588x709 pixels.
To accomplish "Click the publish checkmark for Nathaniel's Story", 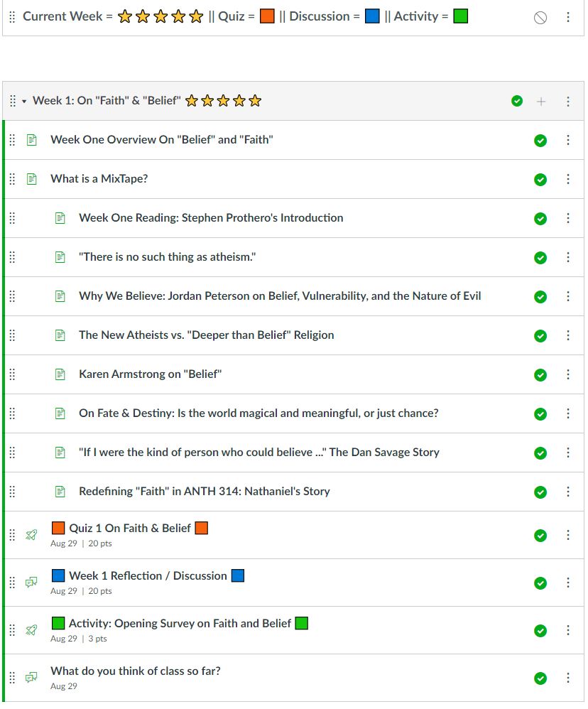I will [x=540, y=492].
